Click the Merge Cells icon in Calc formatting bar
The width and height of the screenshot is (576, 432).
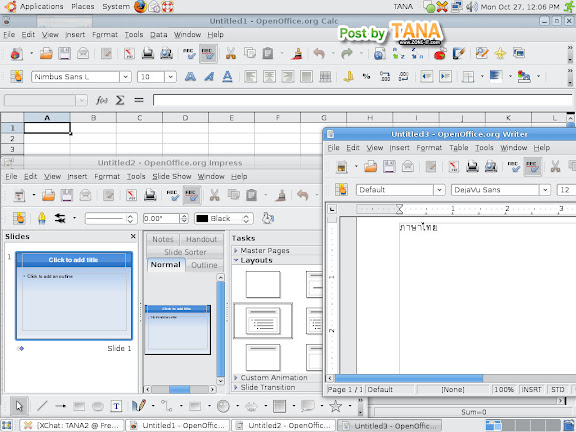(325, 77)
